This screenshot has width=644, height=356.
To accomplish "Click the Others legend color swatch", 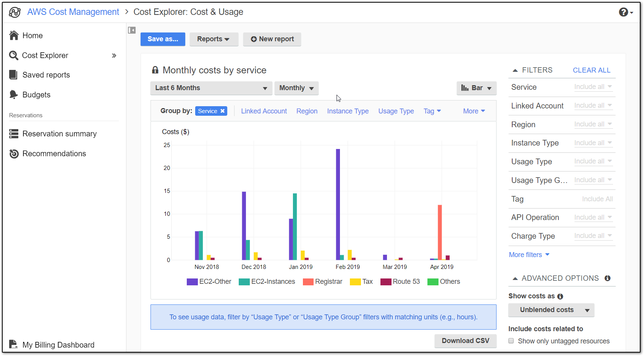I will [x=433, y=282].
